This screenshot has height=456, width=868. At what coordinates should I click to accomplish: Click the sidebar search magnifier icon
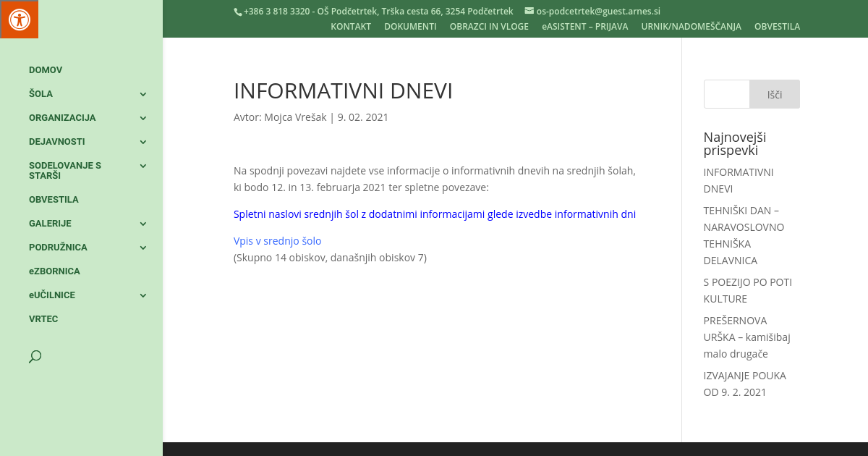35,356
